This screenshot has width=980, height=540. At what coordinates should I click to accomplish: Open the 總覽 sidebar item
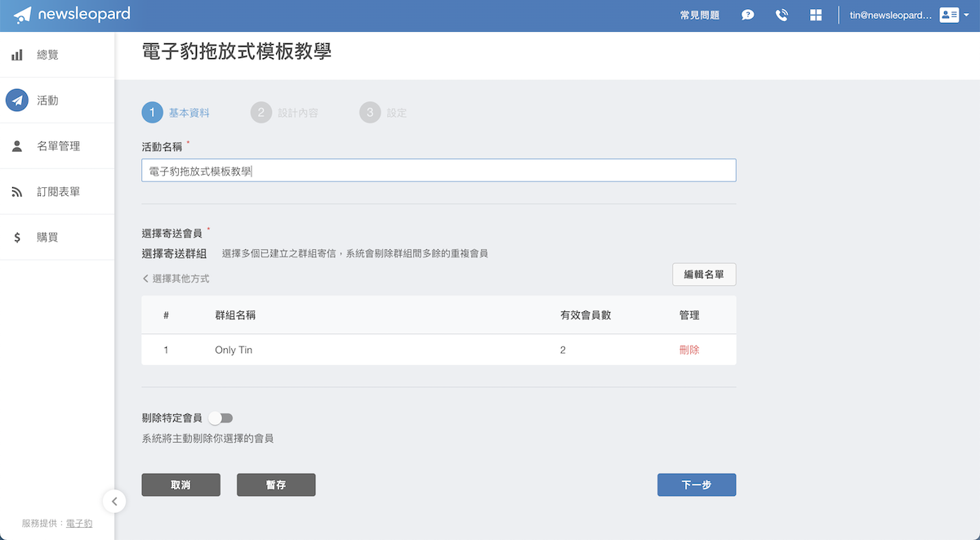tap(57, 55)
